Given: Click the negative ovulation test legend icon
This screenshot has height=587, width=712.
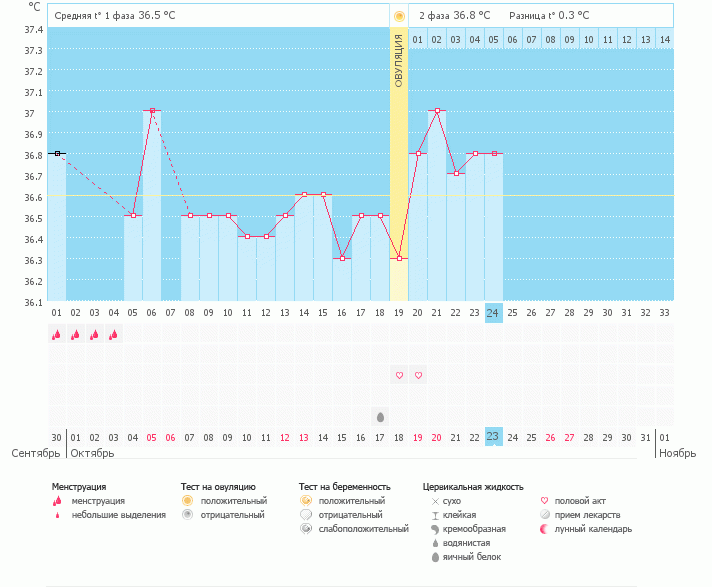Looking at the screenshot, I should [187, 514].
